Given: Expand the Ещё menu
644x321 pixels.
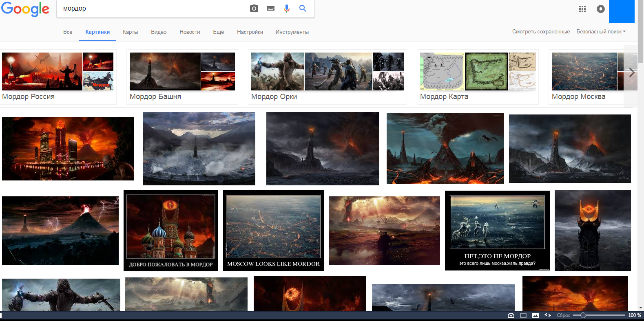Looking at the screenshot, I should pyautogui.click(x=219, y=32).
